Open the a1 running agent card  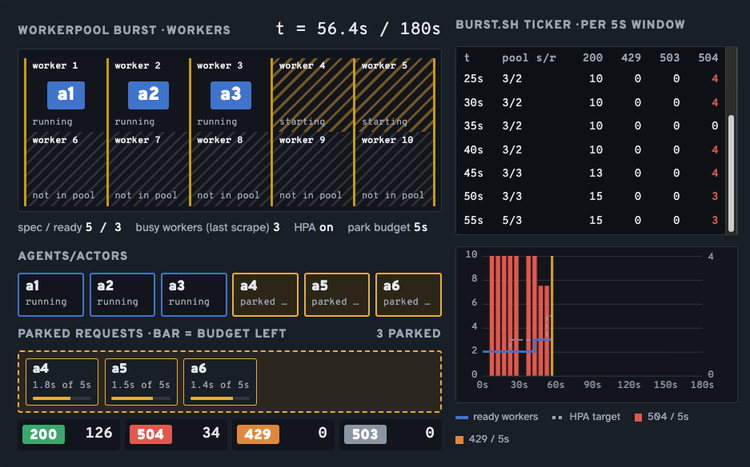51,295
